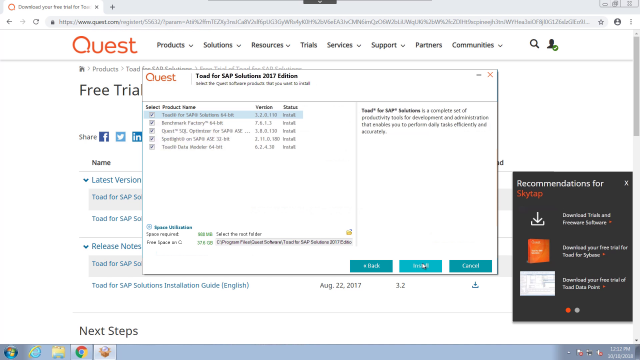This screenshot has width=640, height=360.
Task: Open File Explorer from taskbar
Action: 58,352
